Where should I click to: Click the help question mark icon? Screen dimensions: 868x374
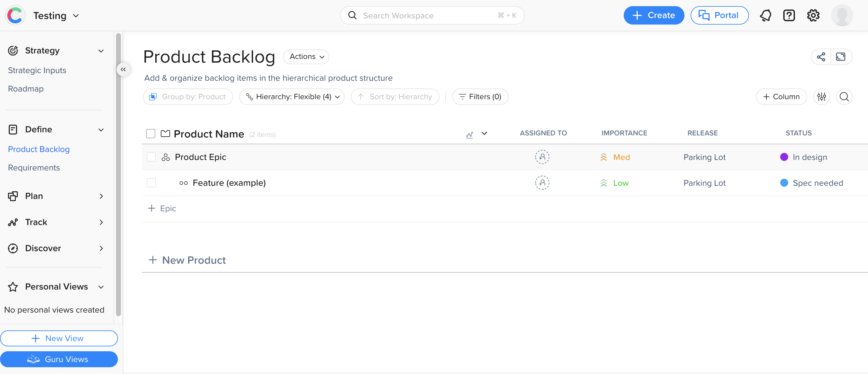[x=789, y=16]
